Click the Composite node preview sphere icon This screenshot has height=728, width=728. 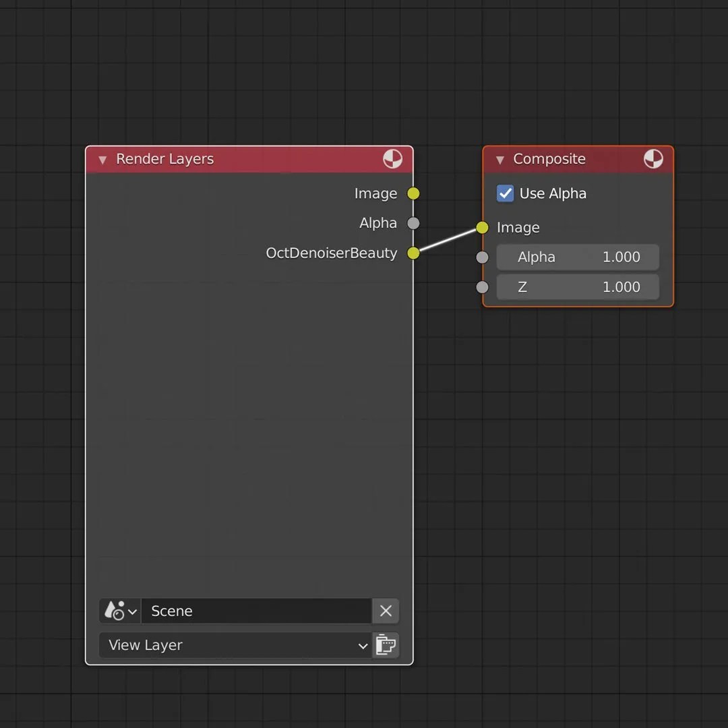click(653, 159)
